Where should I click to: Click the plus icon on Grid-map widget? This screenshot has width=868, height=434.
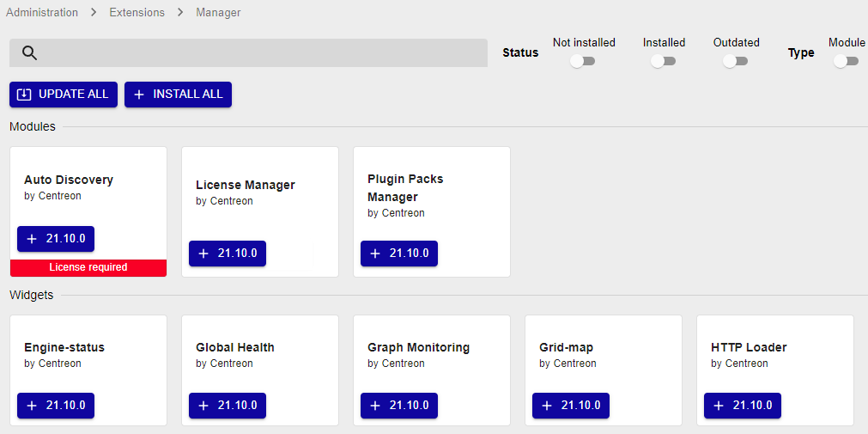click(x=547, y=406)
